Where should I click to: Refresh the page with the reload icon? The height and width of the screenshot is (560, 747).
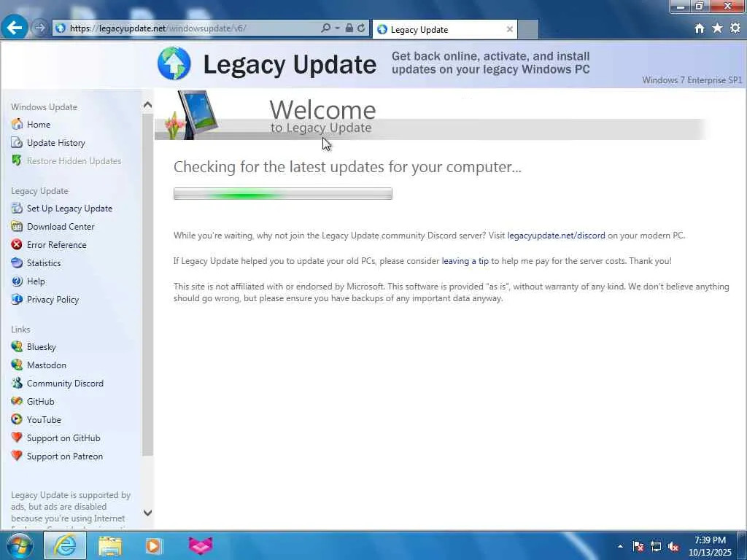361,28
